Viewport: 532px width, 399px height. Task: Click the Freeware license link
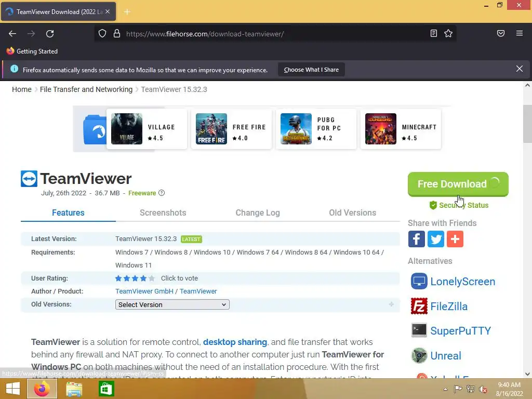[x=142, y=193]
